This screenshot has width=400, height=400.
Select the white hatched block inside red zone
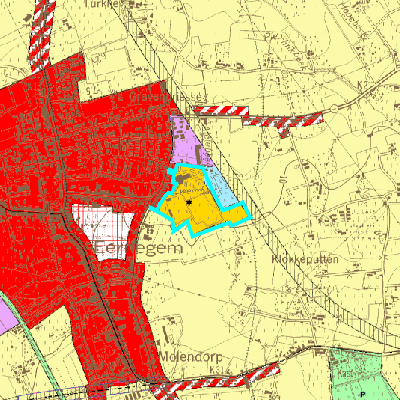pos(104,231)
